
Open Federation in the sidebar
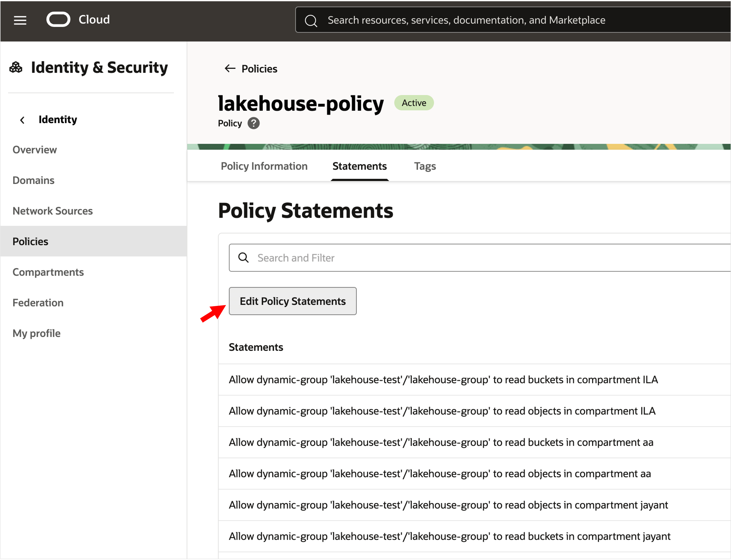pos(38,303)
